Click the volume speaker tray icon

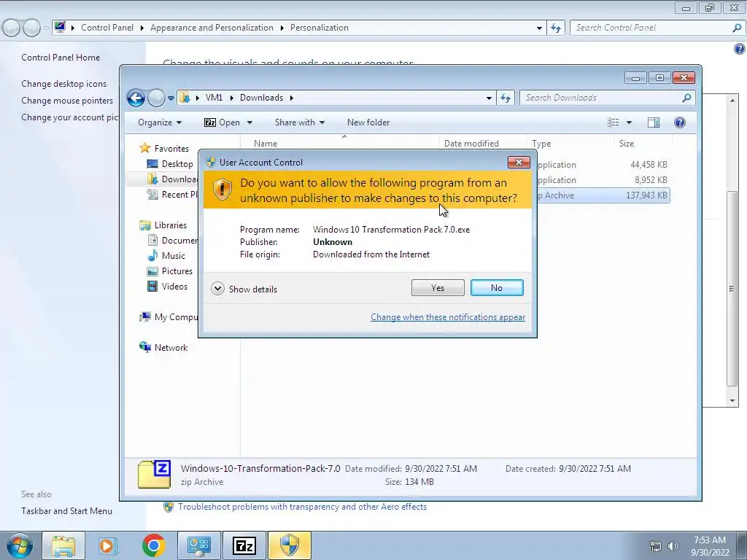(x=673, y=546)
